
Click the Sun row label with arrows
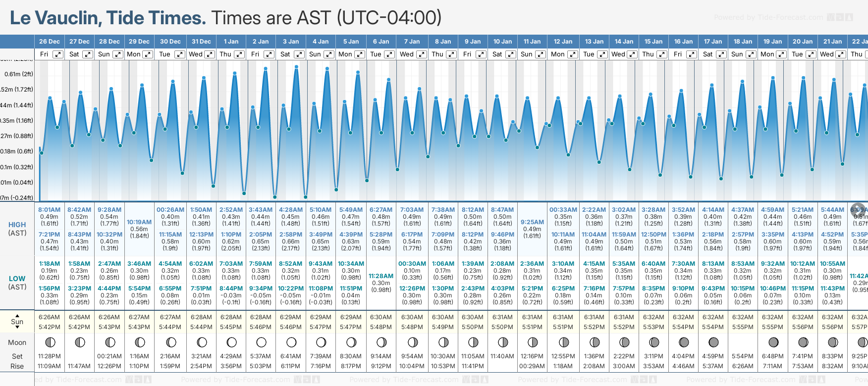click(17, 322)
